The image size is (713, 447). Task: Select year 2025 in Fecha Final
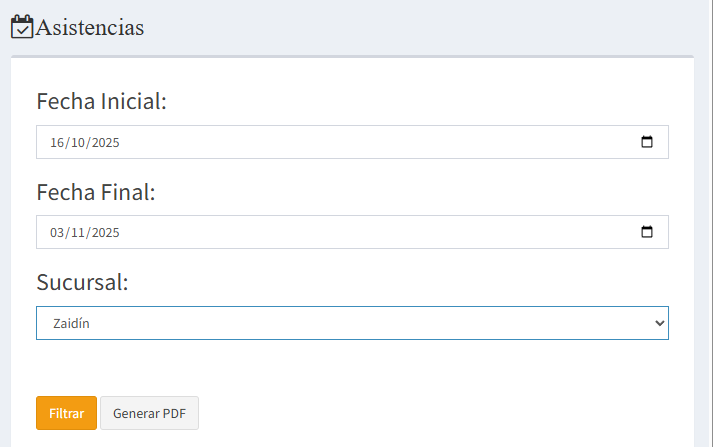click(104, 233)
